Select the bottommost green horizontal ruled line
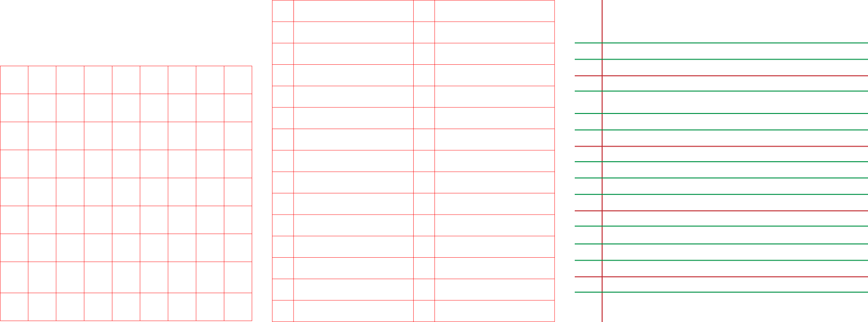 [x=721, y=292]
